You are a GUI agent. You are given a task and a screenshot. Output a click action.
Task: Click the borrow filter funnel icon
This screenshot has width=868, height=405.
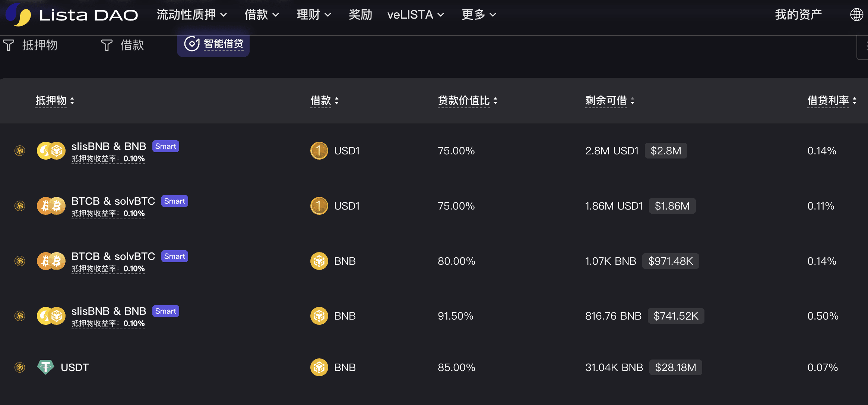[107, 45]
